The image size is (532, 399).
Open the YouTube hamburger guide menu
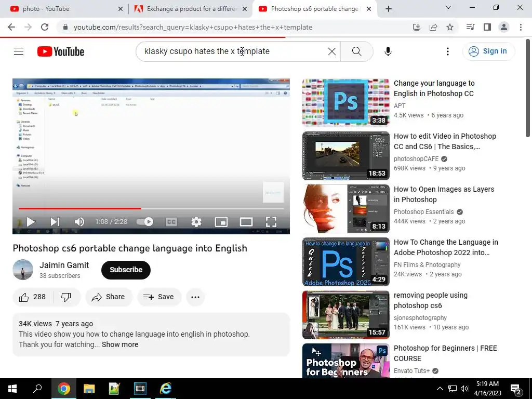[19, 51]
